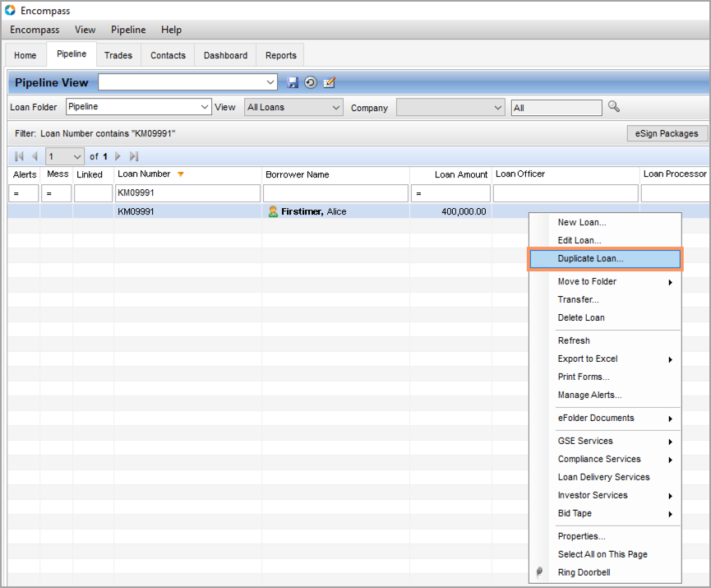
Task: Click the Loan Number column header
Action: 187,174
